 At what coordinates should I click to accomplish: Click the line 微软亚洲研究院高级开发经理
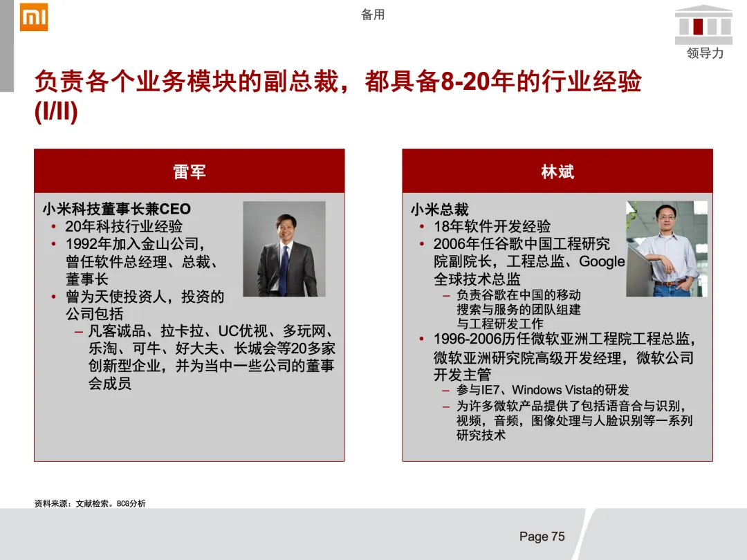point(564,357)
